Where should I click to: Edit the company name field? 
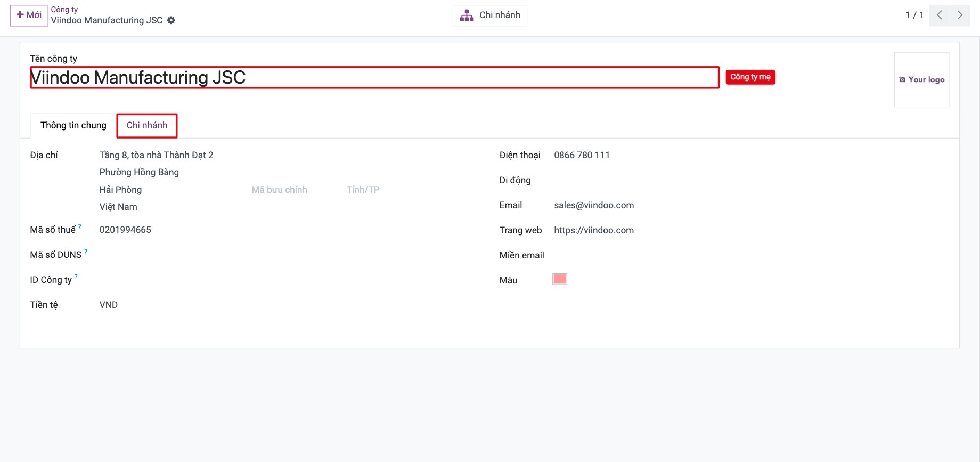[374, 78]
